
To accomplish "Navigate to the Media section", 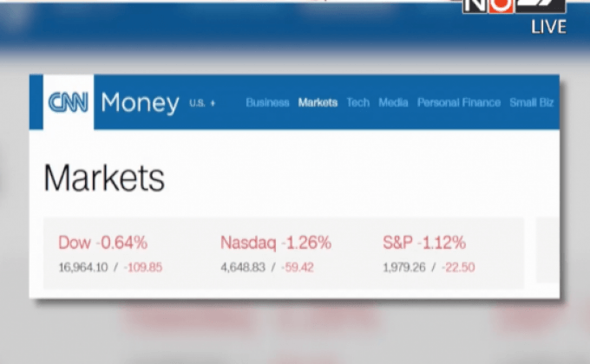I will 393,102.
